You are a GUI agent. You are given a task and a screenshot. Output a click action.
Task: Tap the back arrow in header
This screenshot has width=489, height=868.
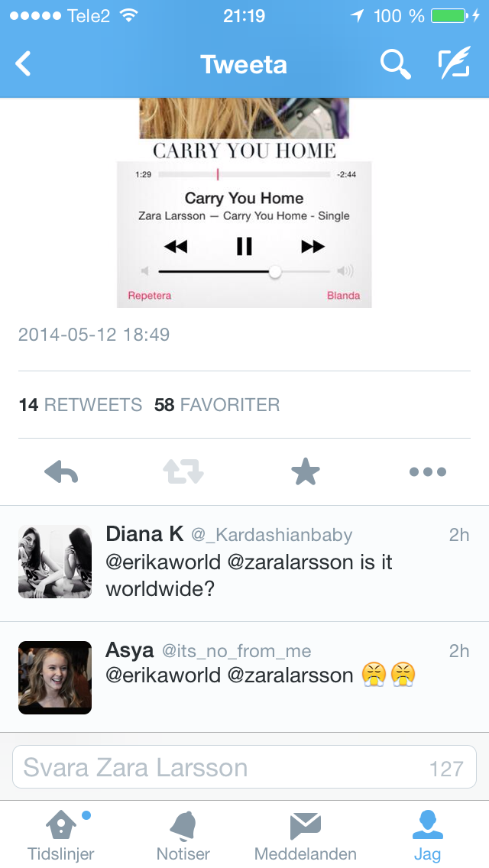tap(23, 63)
